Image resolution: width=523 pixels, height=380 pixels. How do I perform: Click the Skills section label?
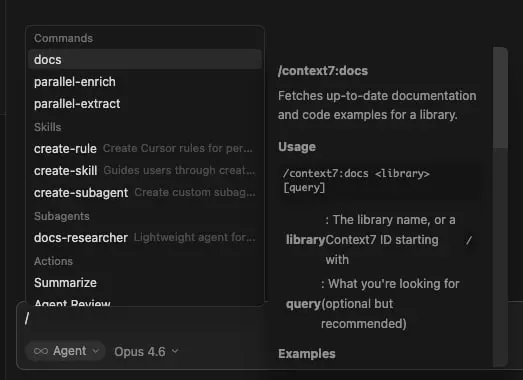click(48, 127)
